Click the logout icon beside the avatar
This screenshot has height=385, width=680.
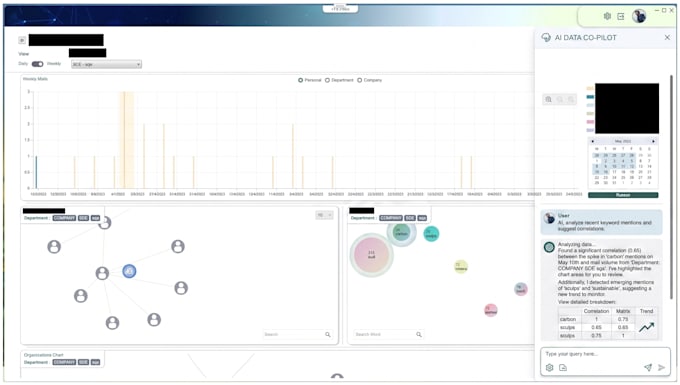coord(621,16)
